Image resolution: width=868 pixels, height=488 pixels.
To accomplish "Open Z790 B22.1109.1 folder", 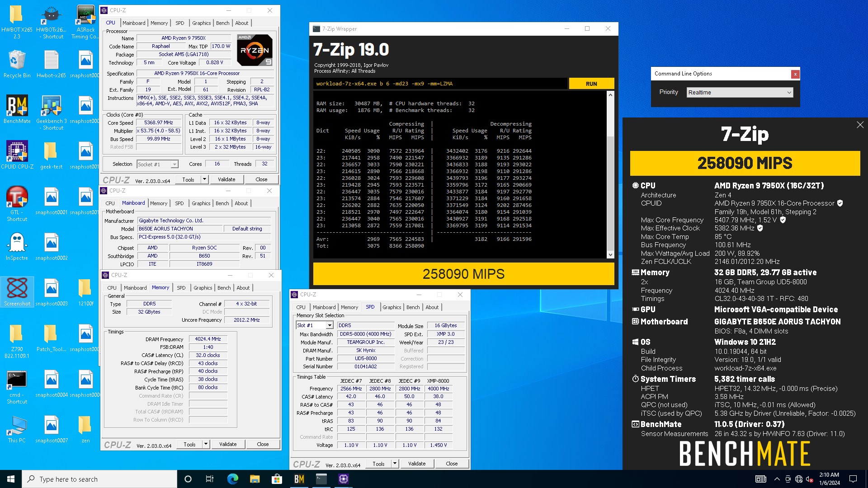I will pos(17,341).
